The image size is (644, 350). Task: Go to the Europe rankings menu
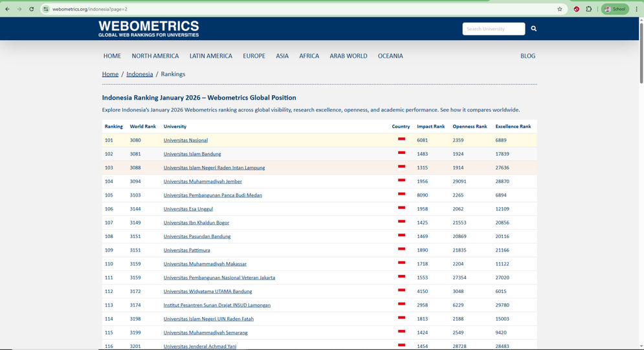click(x=254, y=56)
